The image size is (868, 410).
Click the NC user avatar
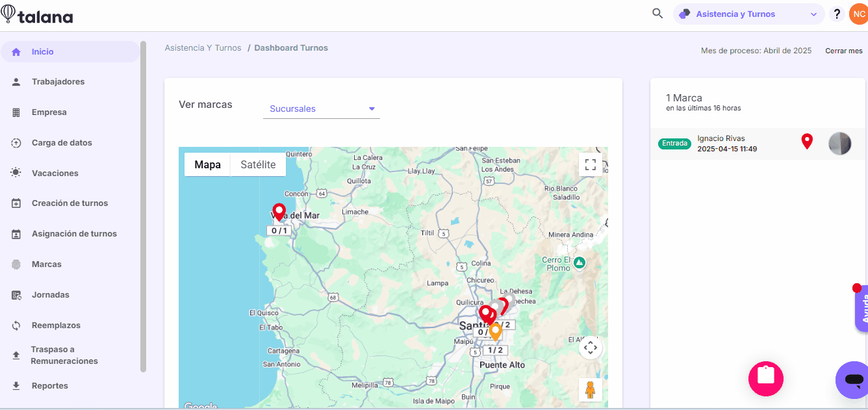[x=859, y=14]
